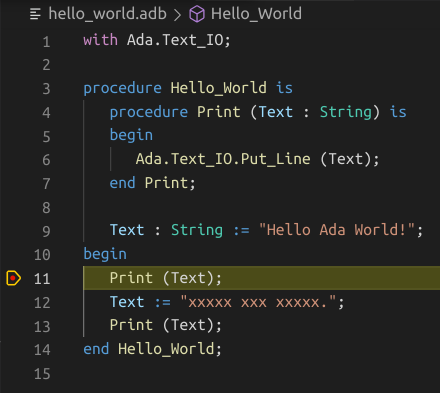Click the breakpoint marker on line 11
The image size is (440, 393).
click(13, 278)
